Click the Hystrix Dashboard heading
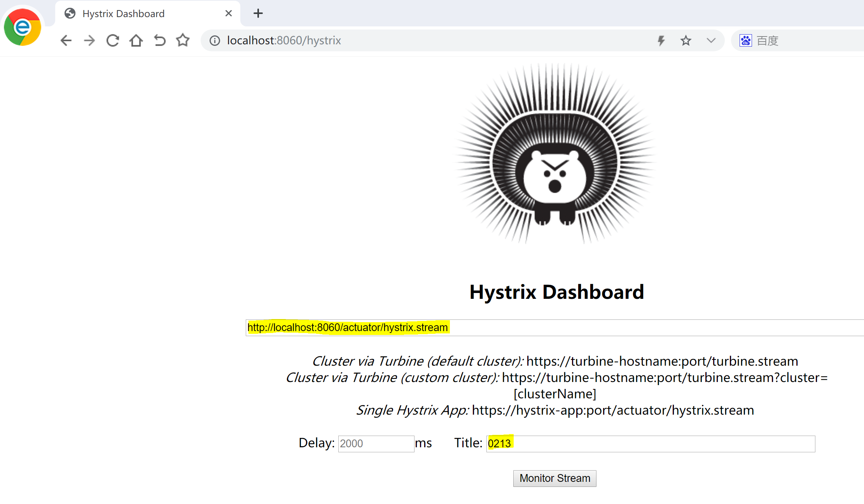 557,292
